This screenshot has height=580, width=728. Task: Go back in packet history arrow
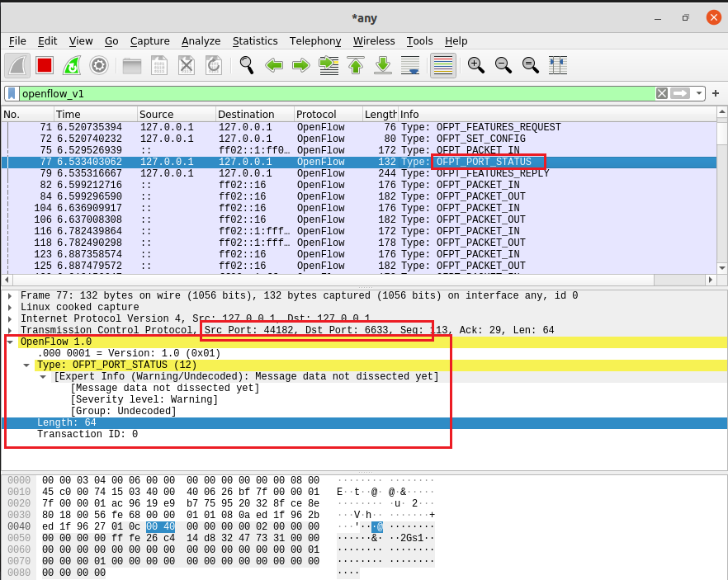[274, 65]
